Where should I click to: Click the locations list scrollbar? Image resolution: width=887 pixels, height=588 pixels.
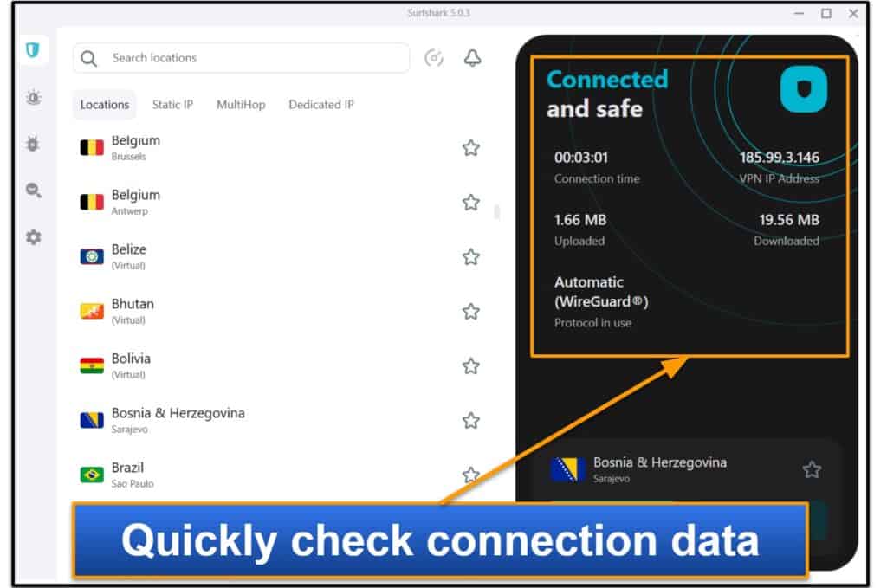496,212
